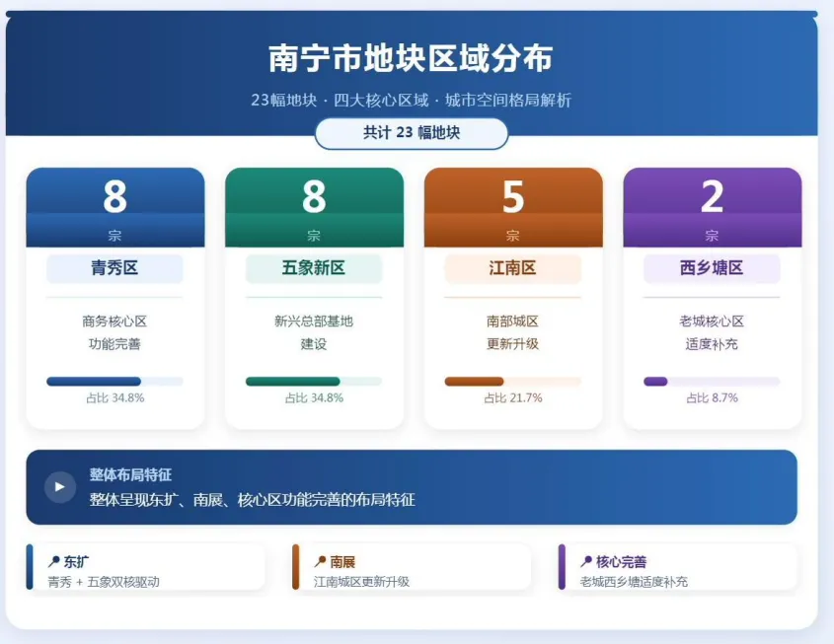Click the text 老城核心区

click(712, 322)
